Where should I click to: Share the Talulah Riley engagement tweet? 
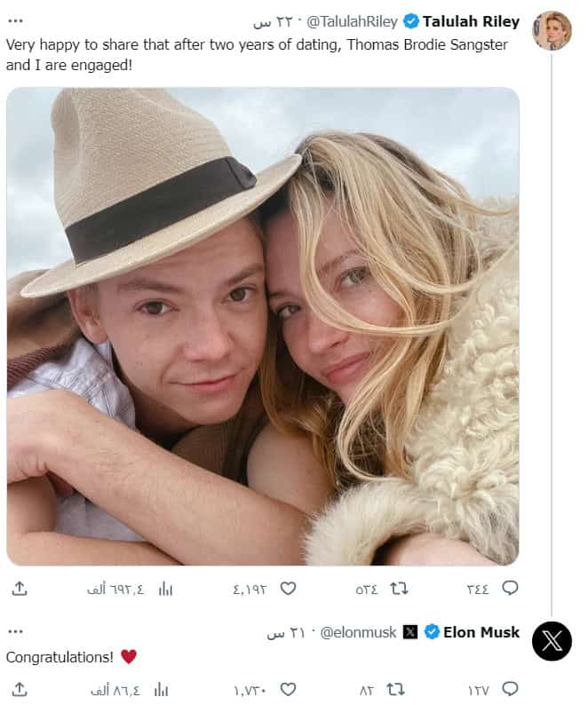20,588
